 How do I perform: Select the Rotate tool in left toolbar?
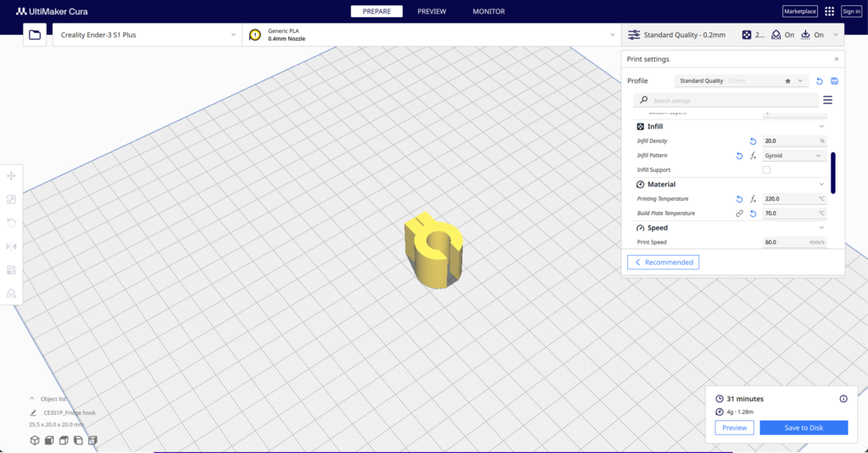(x=11, y=223)
